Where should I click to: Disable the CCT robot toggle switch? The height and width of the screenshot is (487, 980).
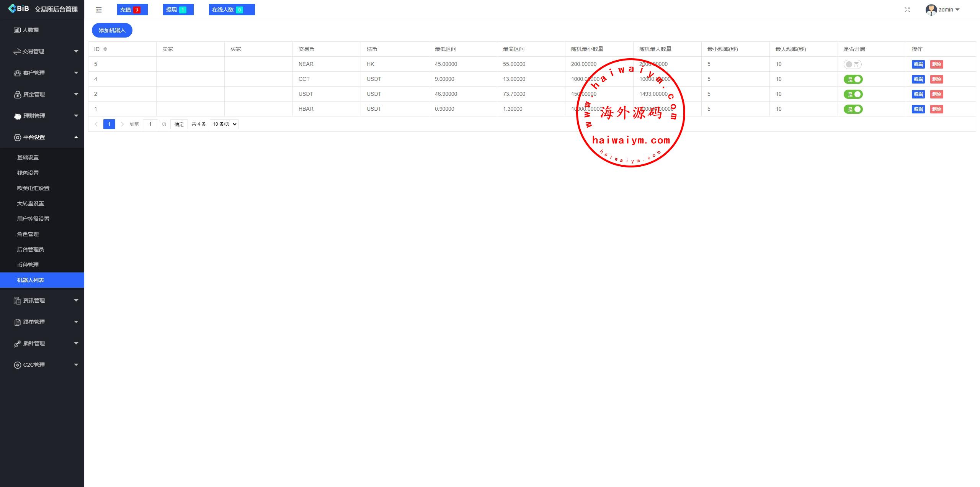(853, 79)
